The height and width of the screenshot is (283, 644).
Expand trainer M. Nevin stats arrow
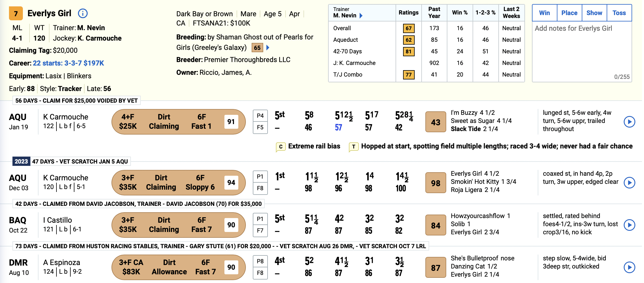coord(361,16)
